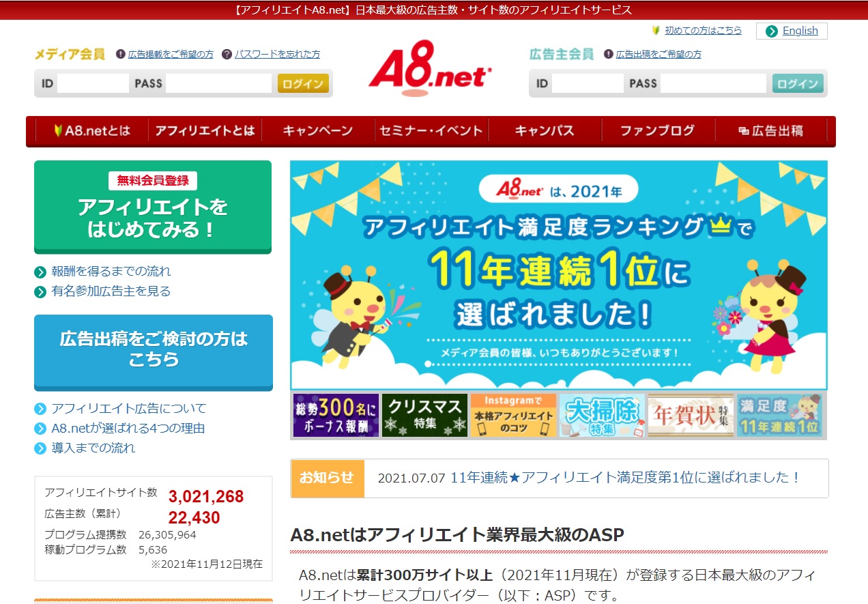Open the 11年連続★アフィリエイト満足度第1位 news link
This screenshot has width=868, height=604.
pos(626,478)
